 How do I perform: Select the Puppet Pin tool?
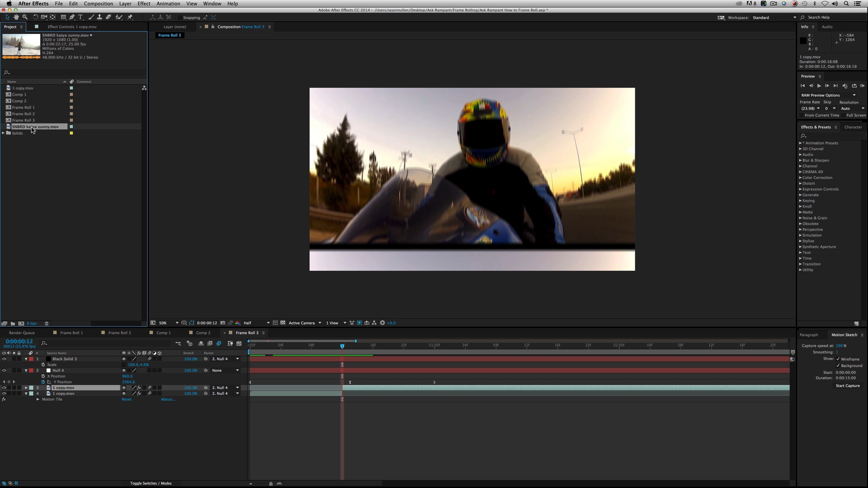coord(130,17)
